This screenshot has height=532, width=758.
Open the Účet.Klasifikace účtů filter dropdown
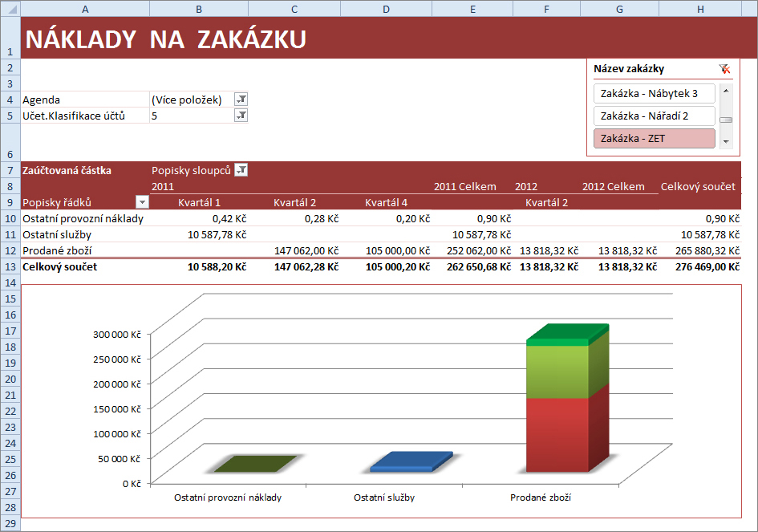click(241, 116)
